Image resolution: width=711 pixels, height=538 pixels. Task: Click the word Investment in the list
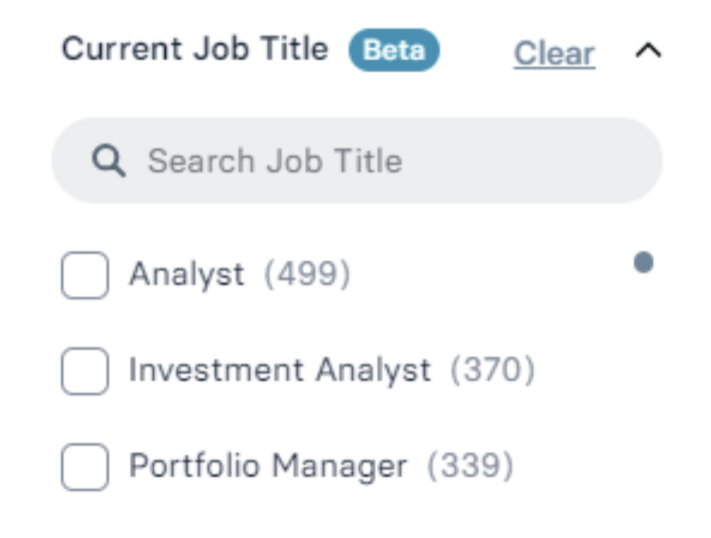pos(216,370)
